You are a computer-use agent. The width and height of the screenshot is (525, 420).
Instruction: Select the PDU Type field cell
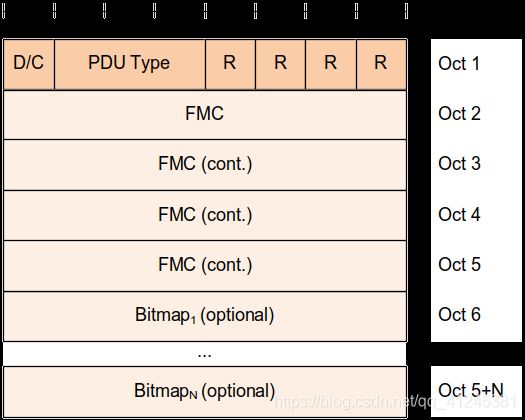[130, 64]
